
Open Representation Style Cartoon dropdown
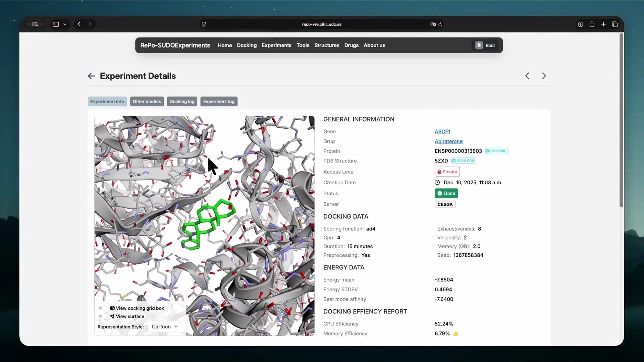click(164, 327)
